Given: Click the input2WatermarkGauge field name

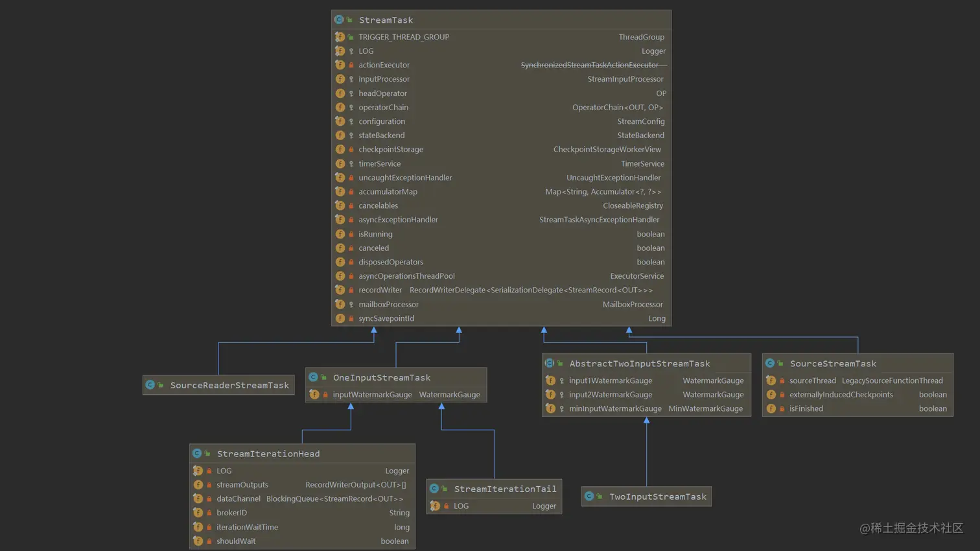Looking at the screenshot, I should coord(611,394).
